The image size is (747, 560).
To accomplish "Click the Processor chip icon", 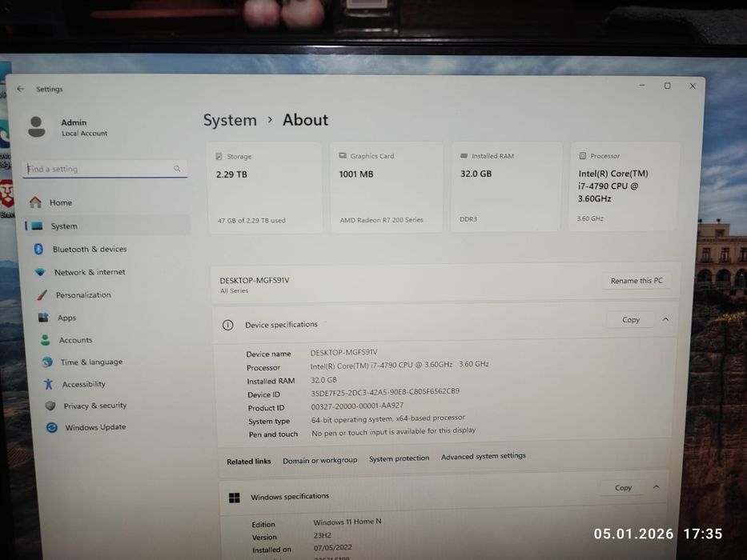I will [582, 156].
